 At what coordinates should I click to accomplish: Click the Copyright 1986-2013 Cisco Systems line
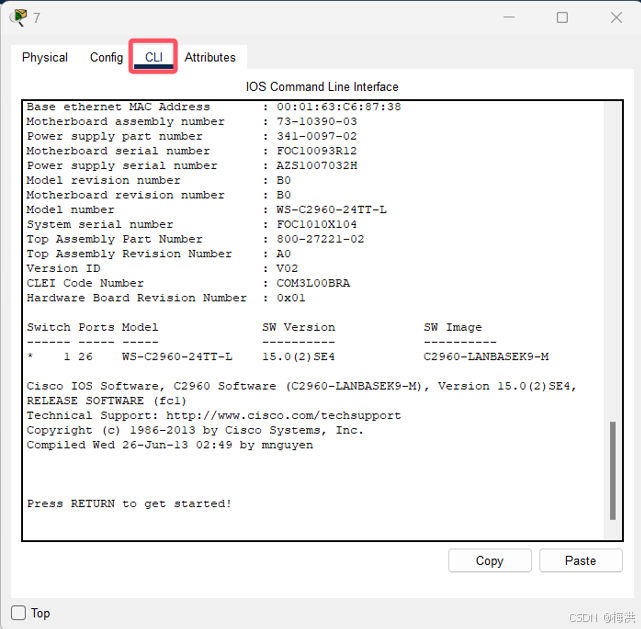click(195, 430)
